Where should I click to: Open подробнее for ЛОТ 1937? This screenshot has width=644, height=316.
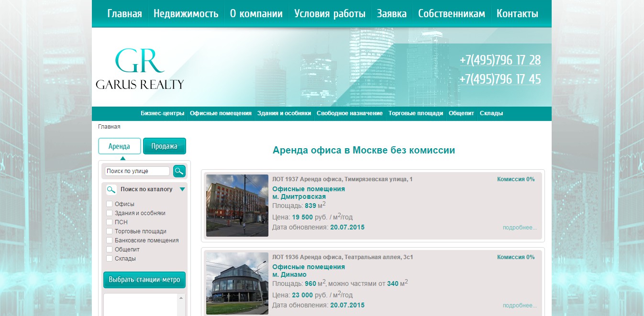(520, 228)
